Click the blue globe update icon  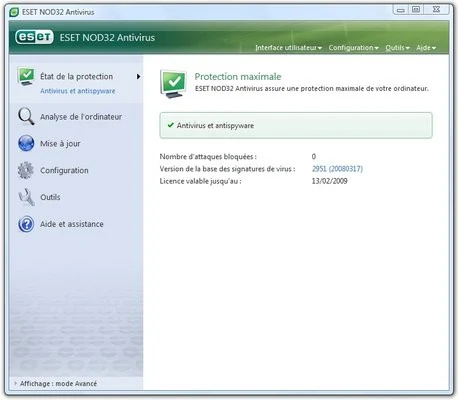(26, 143)
